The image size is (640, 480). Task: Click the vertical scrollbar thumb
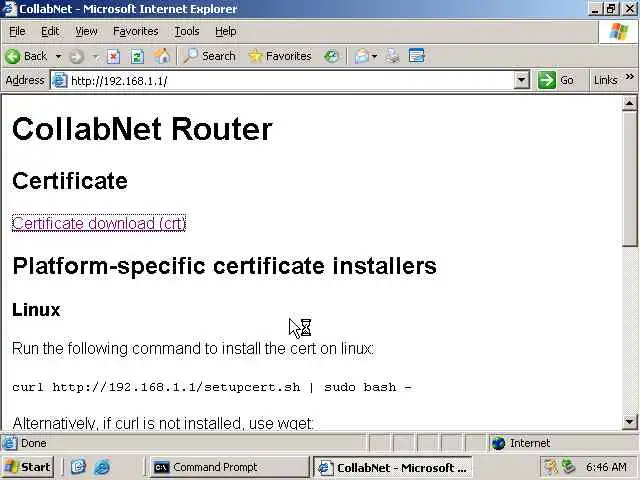tap(629, 179)
